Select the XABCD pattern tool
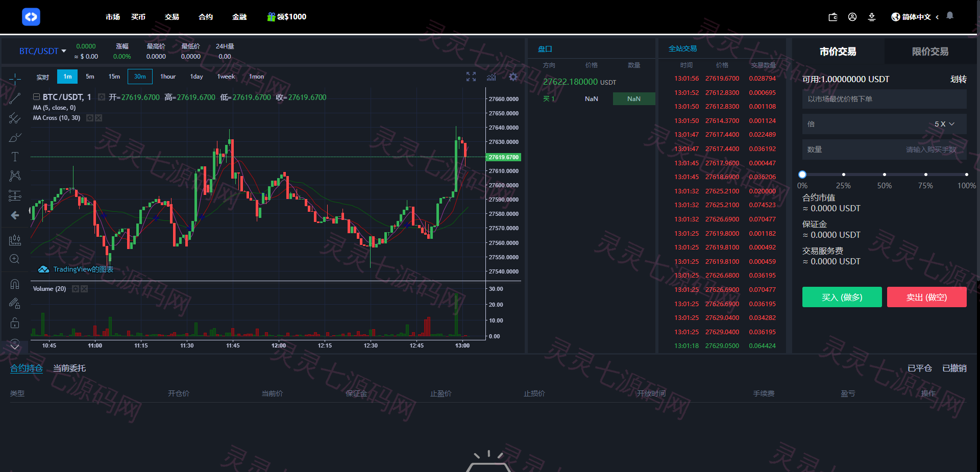The height and width of the screenshot is (472, 980). [x=15, y=176]
